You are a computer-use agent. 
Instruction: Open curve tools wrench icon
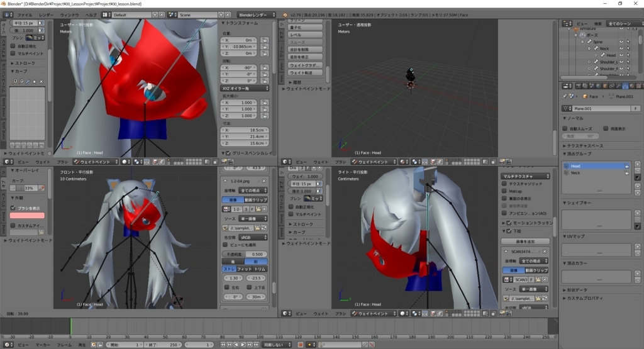click(x=28, y=81)
